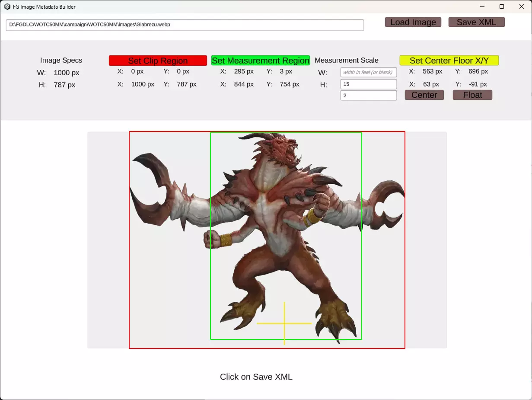Click the Save XML button
The image size is (532, 400).
click(x=477, y=22)
